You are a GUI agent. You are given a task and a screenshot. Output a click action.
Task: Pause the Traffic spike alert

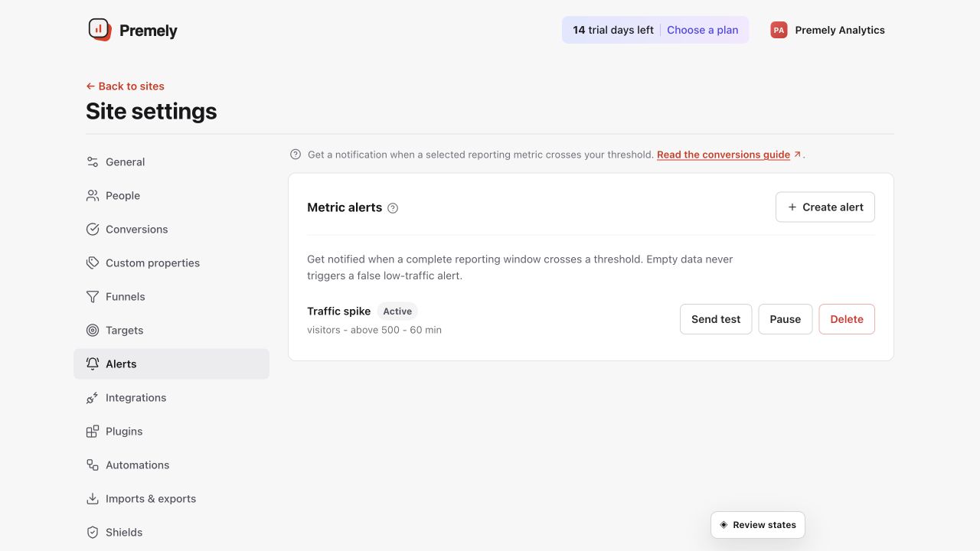(x=786, y=319)
